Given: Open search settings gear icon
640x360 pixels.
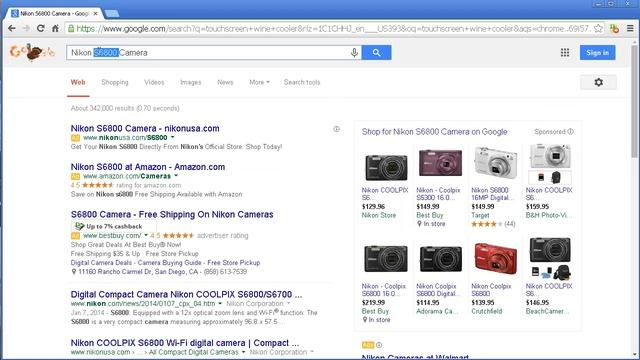Looking at the screenshot, I should (x=598, y=82).
